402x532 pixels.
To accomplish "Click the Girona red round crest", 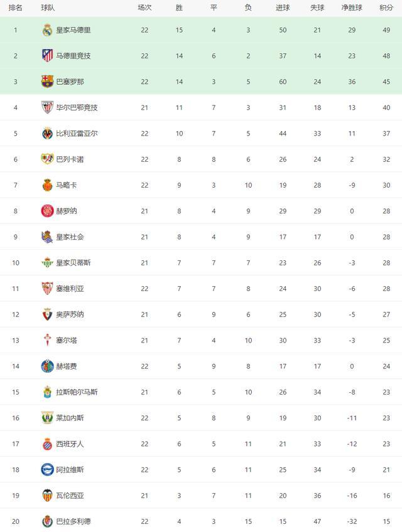I will click(x=47, y=211).
